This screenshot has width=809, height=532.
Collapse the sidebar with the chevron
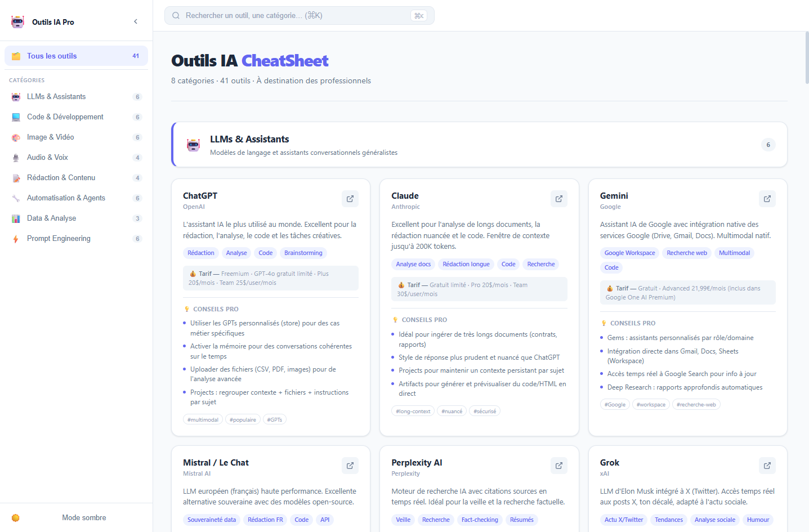pos(136,21)
